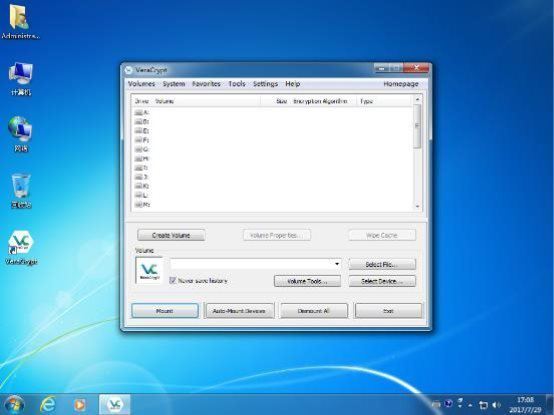
Task: Select drive G: in the list
Action: click(142, 149)
